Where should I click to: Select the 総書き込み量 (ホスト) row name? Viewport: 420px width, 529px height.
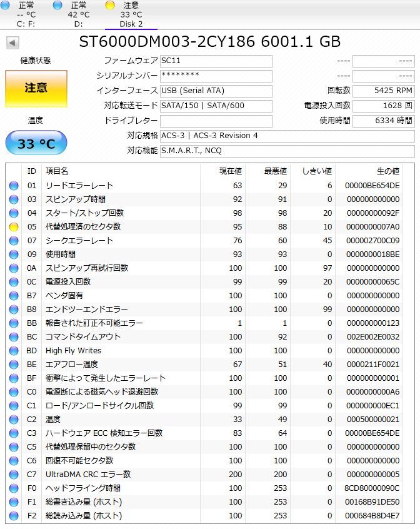click(x=84, y=502)
